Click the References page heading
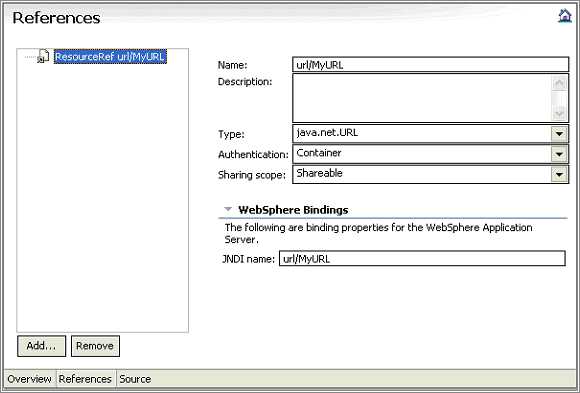The image size is (580, 393). pyautogui.click(x=56, y=18)
